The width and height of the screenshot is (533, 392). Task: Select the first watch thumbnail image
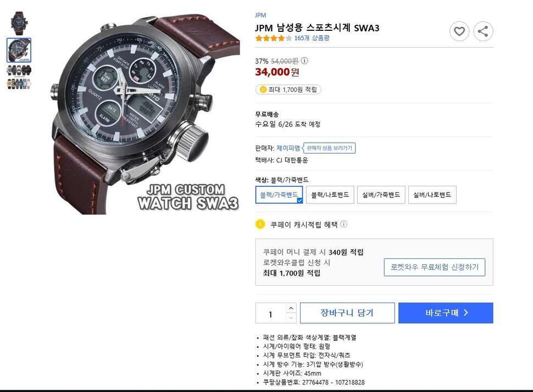[19, 23]
